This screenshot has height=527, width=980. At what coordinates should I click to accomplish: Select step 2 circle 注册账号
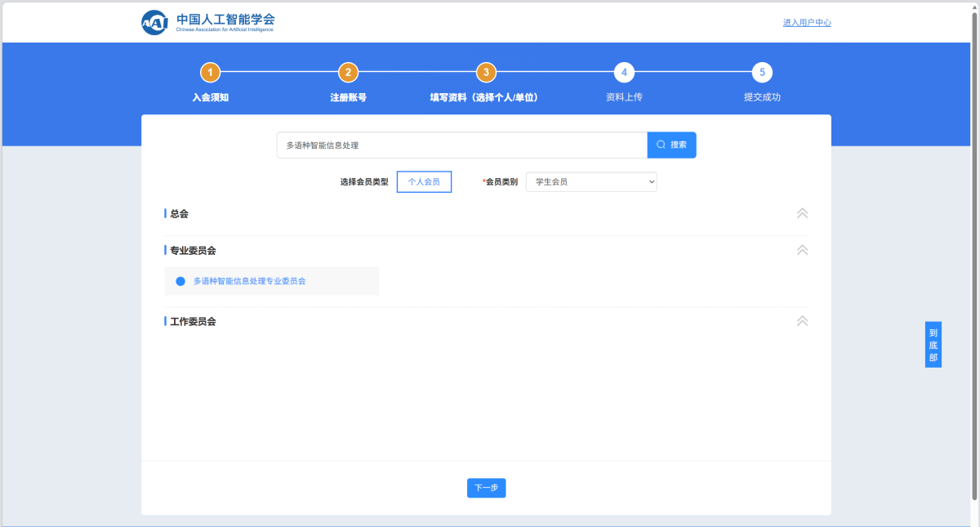tap(348, 73)
